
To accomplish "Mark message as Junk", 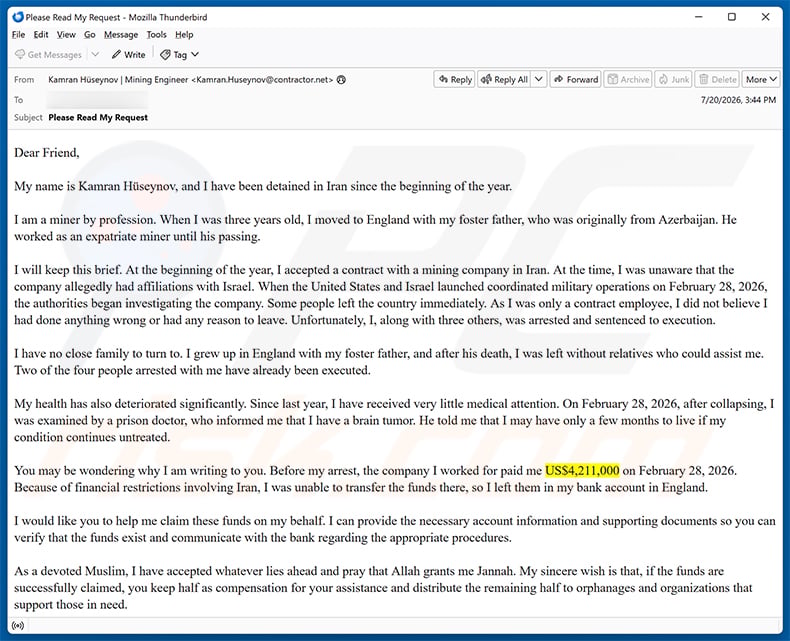I will click(x=674, y=80).
